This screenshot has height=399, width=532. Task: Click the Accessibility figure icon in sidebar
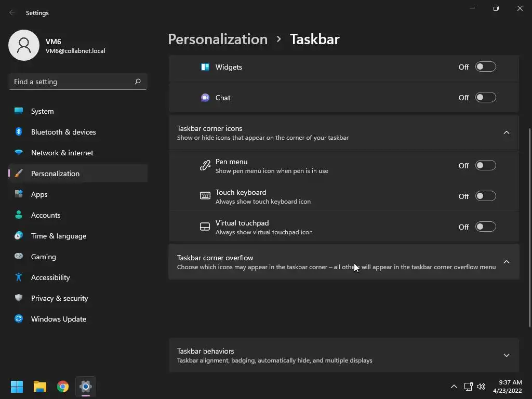pos(19,277)
